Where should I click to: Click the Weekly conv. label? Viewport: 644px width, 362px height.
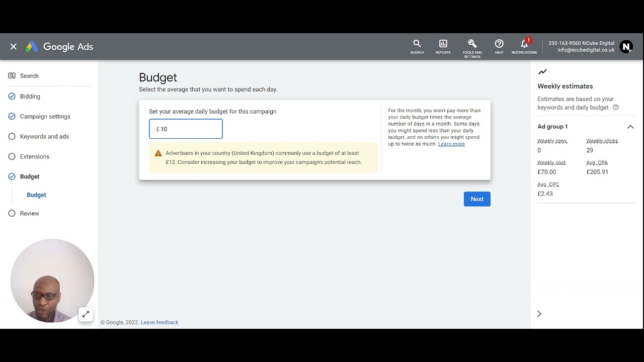point(552,141)
